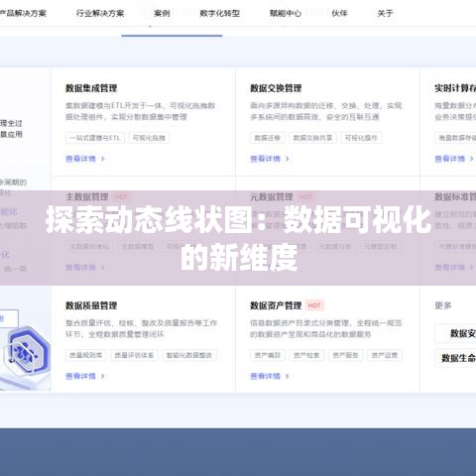Click the 产品解决方案 navigation item
476x476 pixels.
pyautogui.click(x=23, y=13)
